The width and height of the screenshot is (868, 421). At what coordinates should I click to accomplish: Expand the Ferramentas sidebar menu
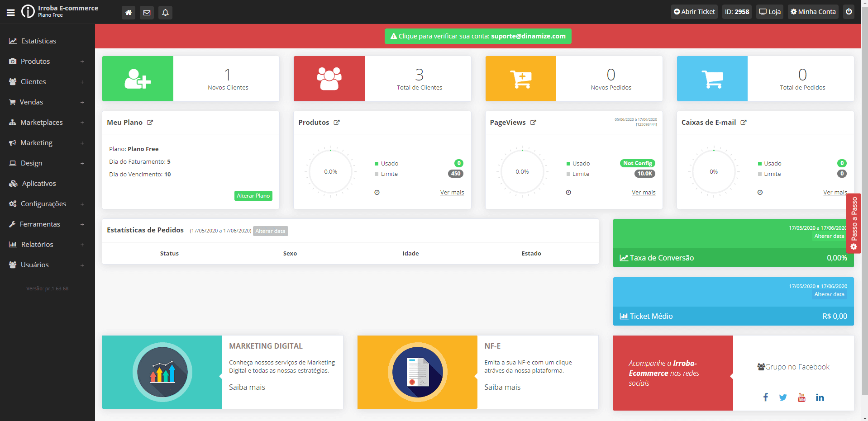48,224
